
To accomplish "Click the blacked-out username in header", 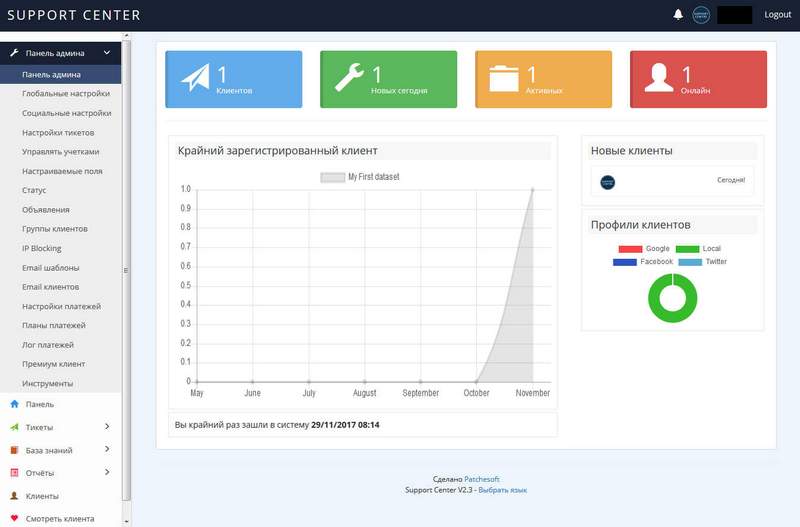I will [734, 15].
